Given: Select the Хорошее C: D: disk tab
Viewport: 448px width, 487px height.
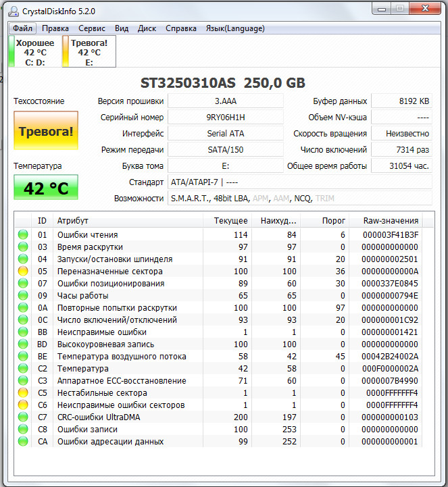Looking at the screenshot, I should tap(35, 52).
